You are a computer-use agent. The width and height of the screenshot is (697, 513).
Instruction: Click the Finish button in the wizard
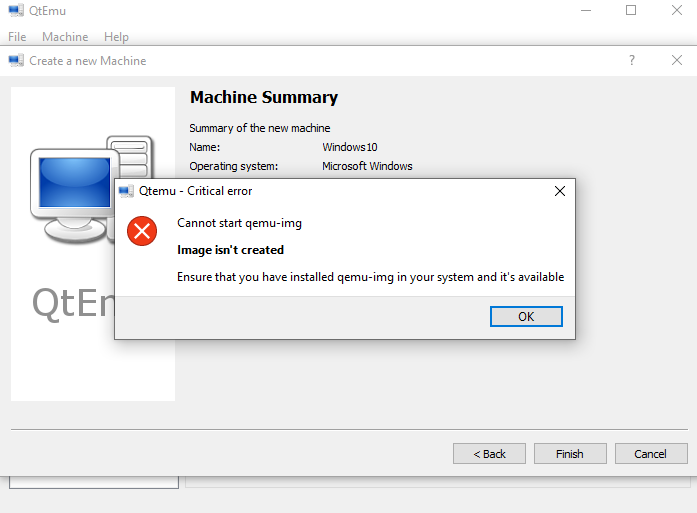pos(570,453)
